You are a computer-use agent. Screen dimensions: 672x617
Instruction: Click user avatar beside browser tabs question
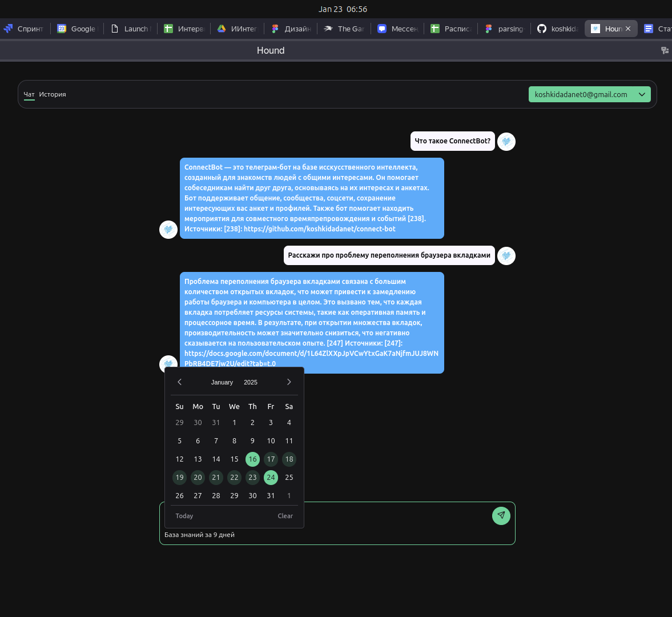506,255
